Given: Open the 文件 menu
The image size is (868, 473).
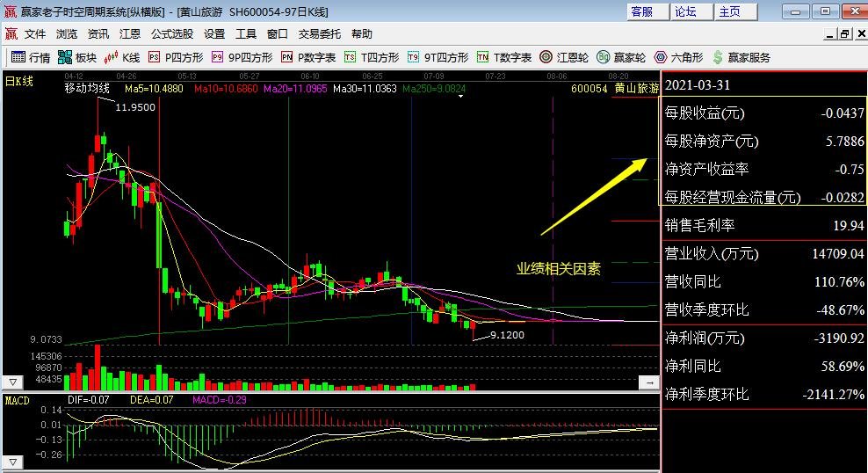Looking at the screenshot, I should click(35, 33).
